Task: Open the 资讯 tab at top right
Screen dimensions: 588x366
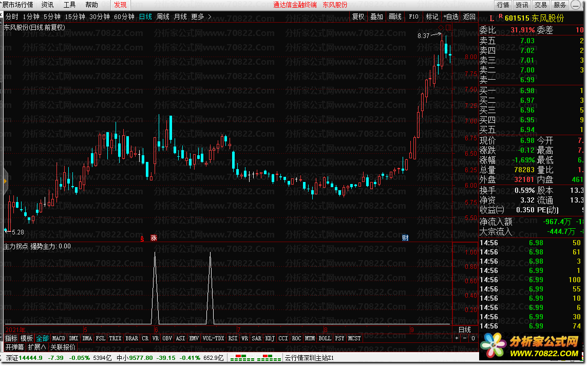Action: 522,5
